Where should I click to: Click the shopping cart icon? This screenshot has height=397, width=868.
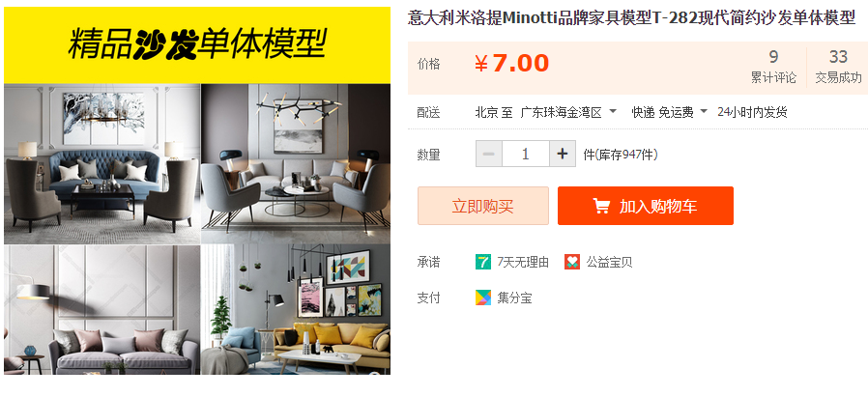point(601,207)
